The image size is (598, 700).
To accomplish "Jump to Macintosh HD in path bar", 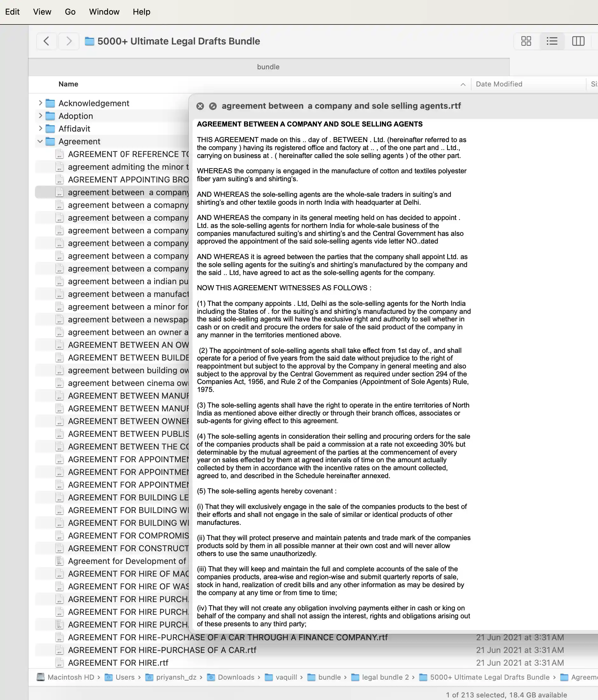I will point(71,677).
